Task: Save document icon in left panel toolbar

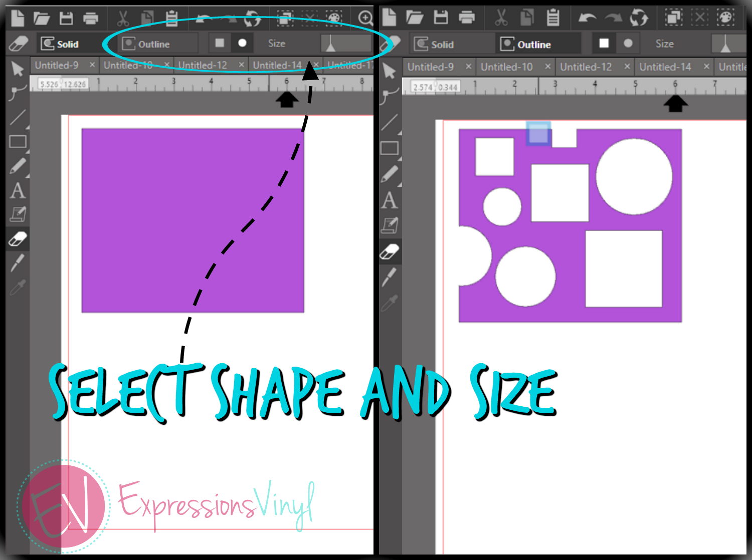Action: (66, 19)
